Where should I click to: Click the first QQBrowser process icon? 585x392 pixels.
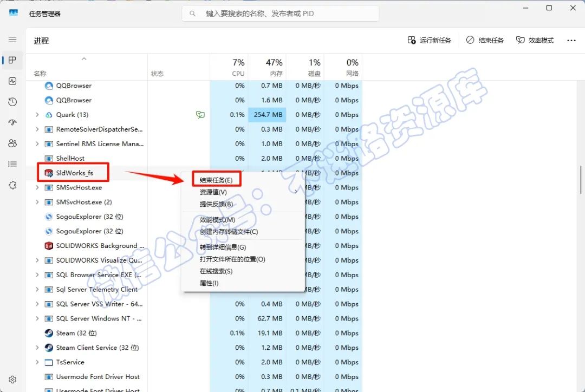coord(49,86)
